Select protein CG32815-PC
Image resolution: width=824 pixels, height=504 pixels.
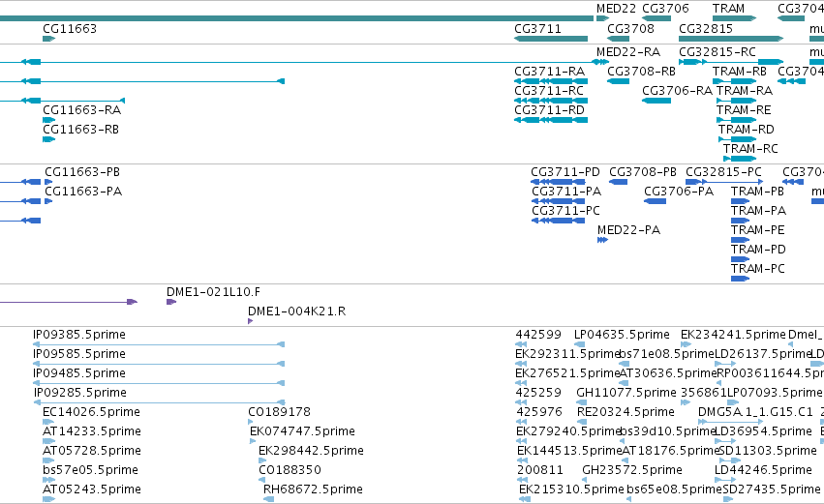(x=723, y=172)
